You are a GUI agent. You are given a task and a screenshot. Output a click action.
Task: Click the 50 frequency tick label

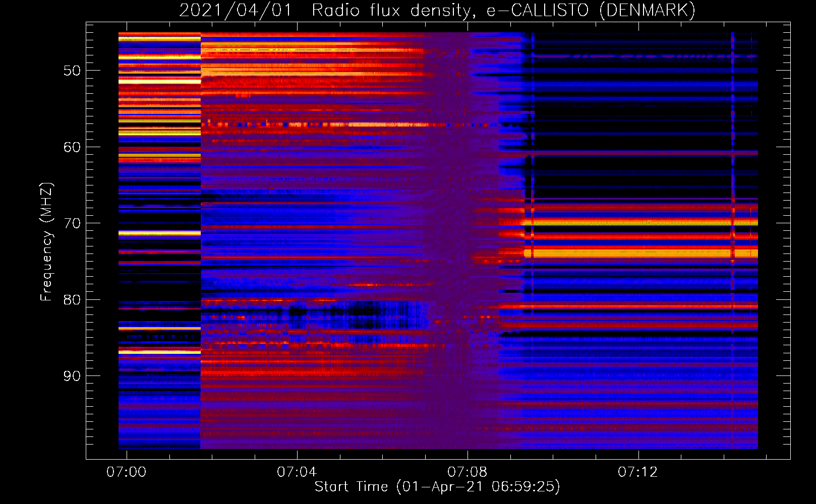click(x=72, y=71)
